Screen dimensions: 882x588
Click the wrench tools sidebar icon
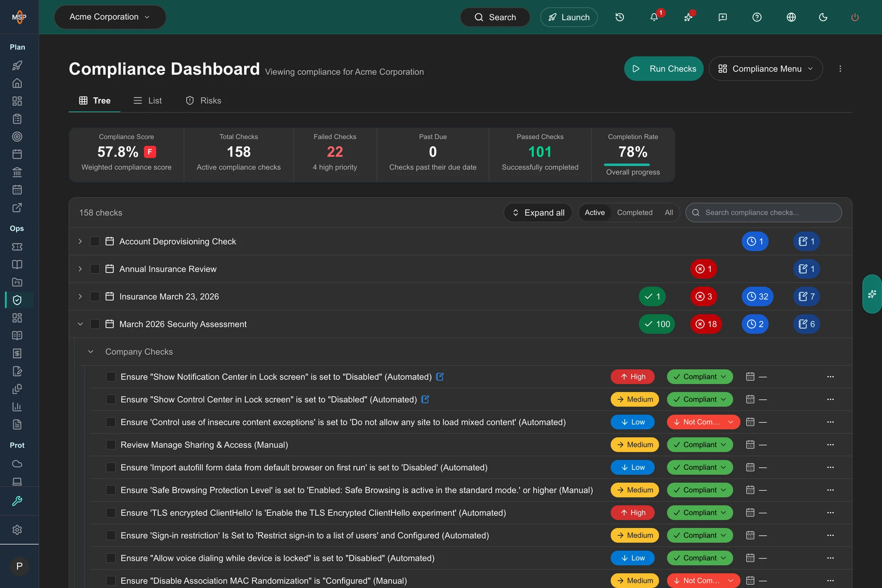click(x=17, y=501)
